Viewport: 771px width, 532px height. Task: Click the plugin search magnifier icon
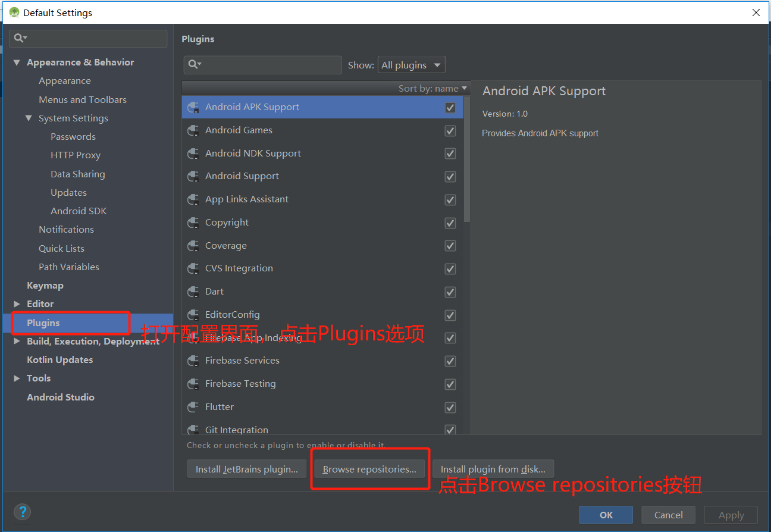195,64
